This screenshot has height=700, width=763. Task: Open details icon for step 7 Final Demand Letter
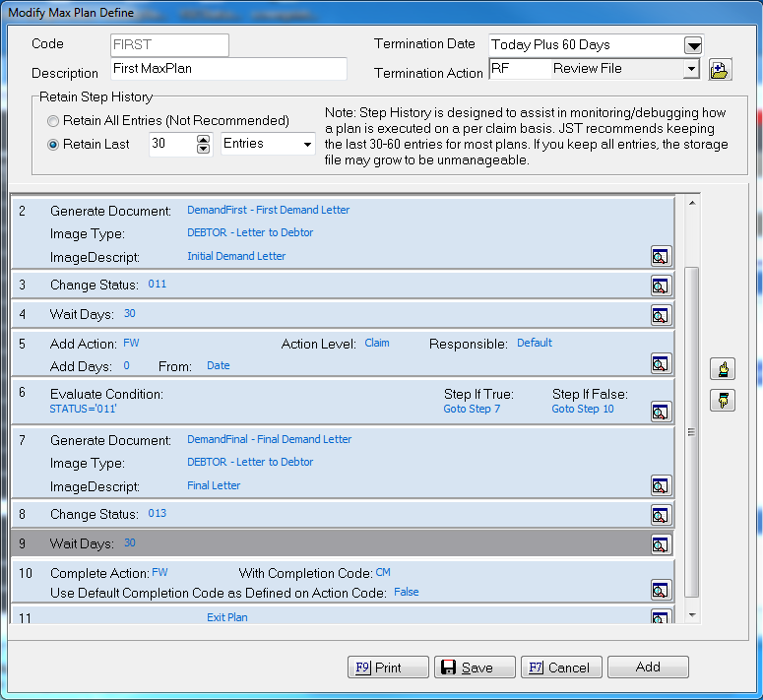click(x=661, y=485)
